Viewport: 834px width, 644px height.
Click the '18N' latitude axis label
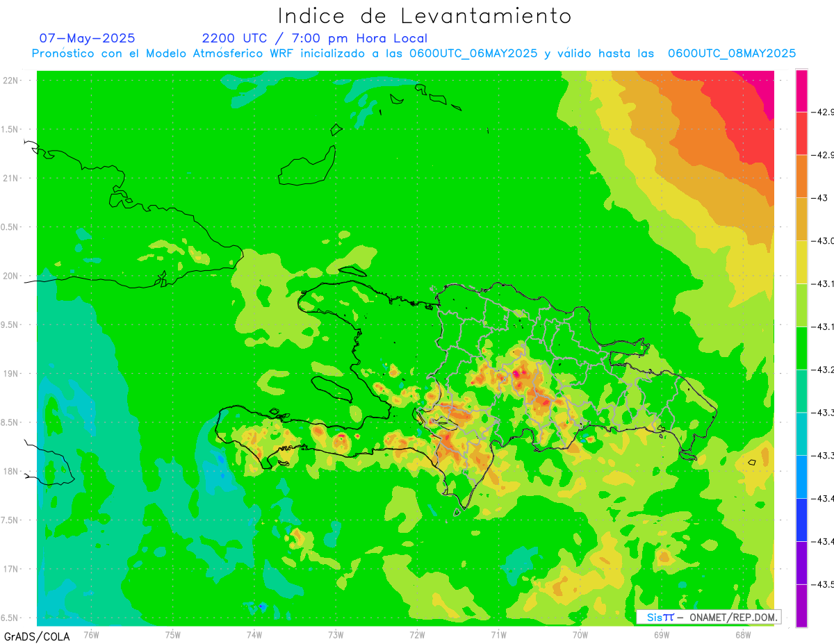[x=10, y=471]
